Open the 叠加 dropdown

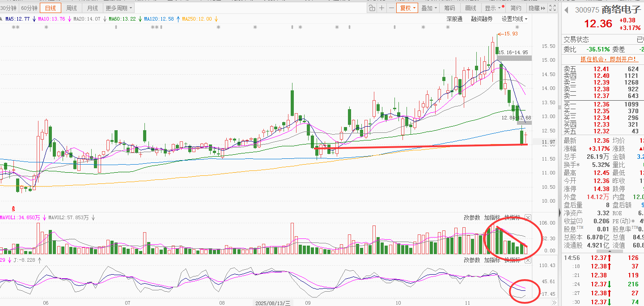coord(429,8)
